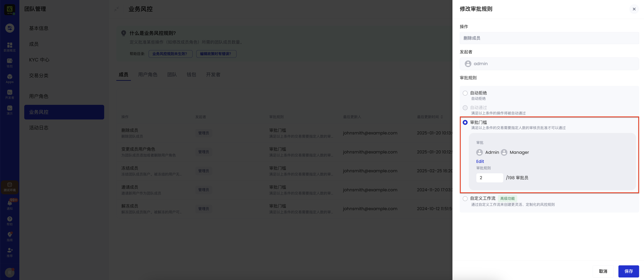
Task: Expand the 发起者 admin selector
Action: (549, 63)
